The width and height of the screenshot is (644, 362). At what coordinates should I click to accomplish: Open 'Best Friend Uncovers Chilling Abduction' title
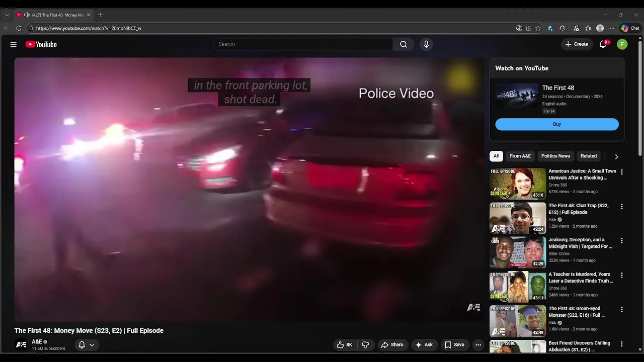pyautogui.click(x=579, y=346)
